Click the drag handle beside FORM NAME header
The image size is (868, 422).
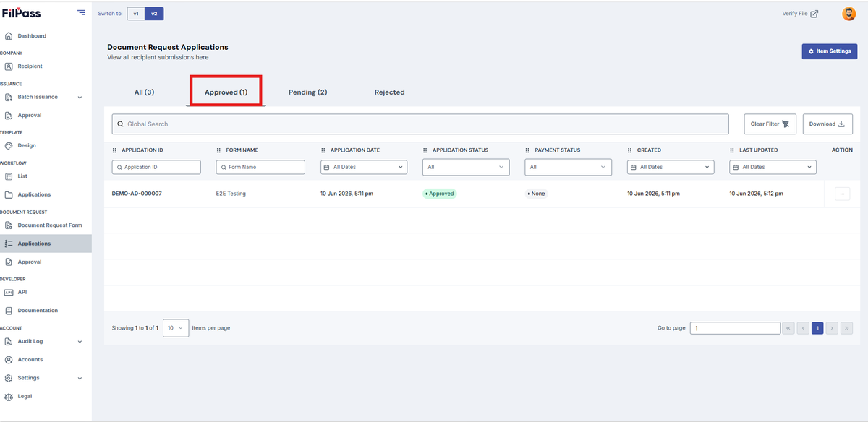(x=218, y=150)
